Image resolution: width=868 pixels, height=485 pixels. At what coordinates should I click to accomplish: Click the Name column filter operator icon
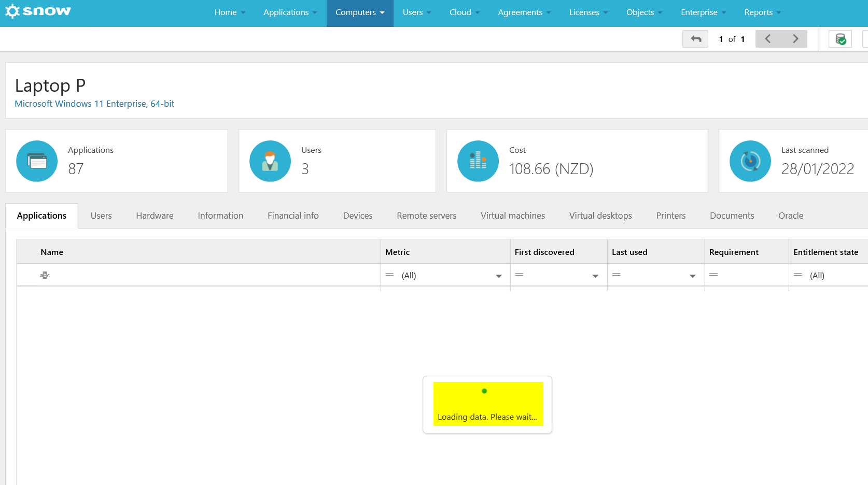(x=45, y=275)
